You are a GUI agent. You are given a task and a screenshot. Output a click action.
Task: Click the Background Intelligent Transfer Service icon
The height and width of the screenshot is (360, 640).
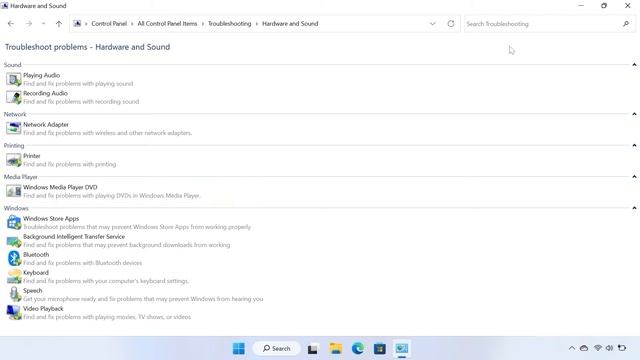point(13,241)
